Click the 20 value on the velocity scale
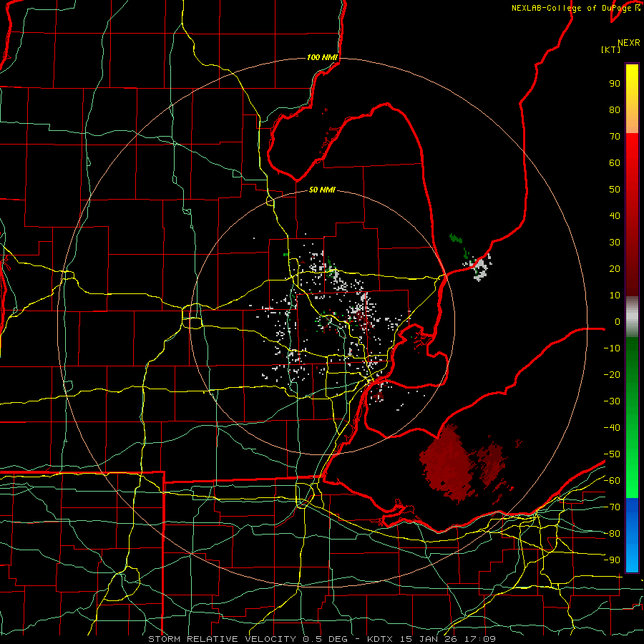The height and width of the screenshot is (644, 644). click(x=615, y=269)
